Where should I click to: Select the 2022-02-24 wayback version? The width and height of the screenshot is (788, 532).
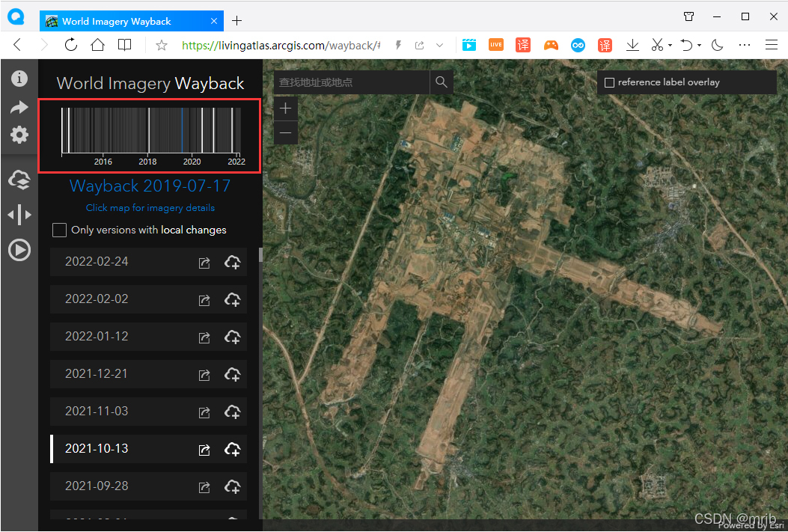tap(148, 262)
